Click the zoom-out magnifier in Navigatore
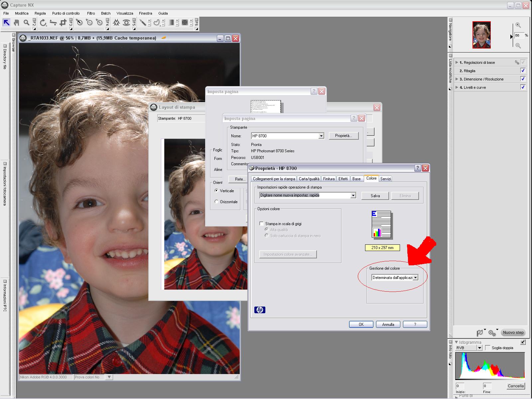Viewport: 532px width, 399px height. click(x=518, y=46)
